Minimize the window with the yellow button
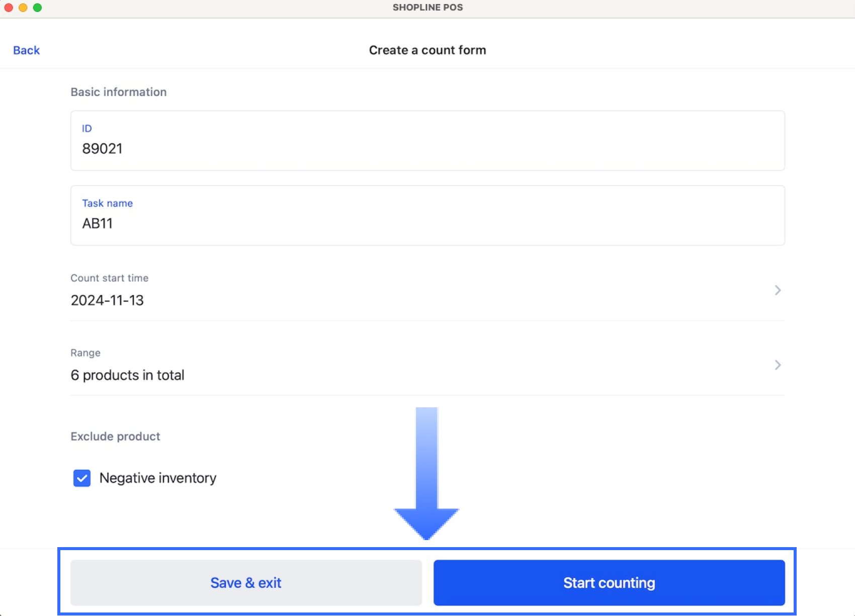 pyautogui.click(x=23, y=8)
